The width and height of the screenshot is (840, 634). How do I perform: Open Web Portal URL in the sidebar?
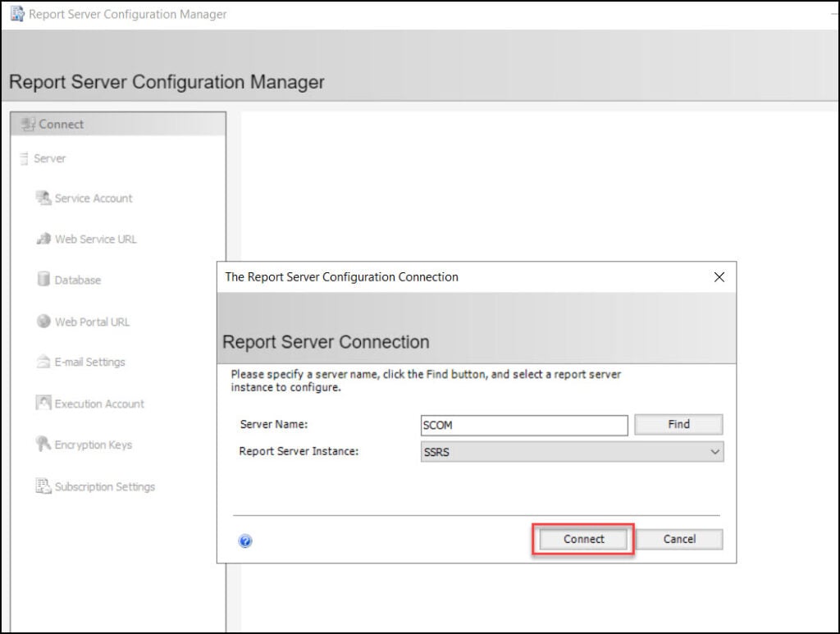[83, 322]
